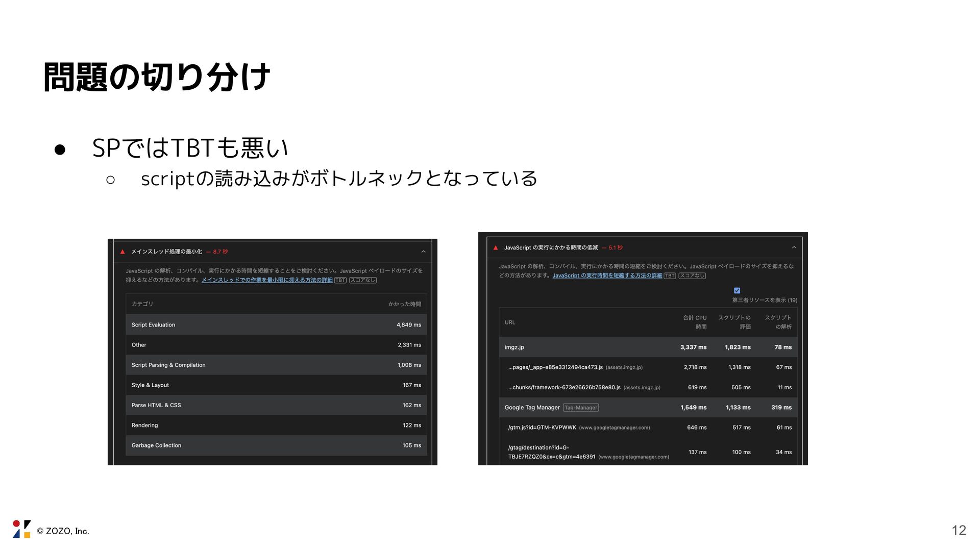Click red warning triangle beside メインスレッド処理の最小化

[x=122, y=252]
